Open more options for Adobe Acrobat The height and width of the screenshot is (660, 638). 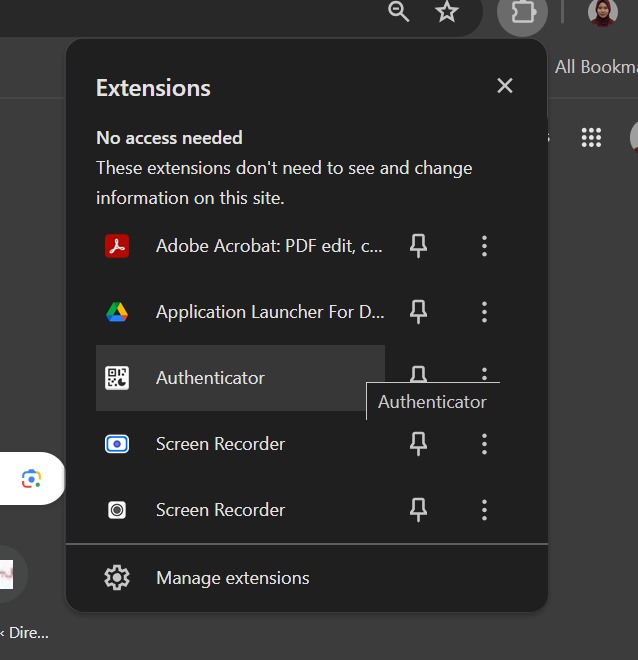pos(484,246)
